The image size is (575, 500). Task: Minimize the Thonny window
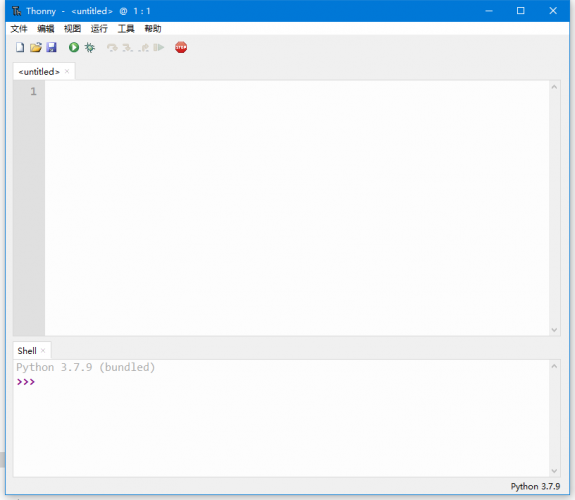coord(489,11)
